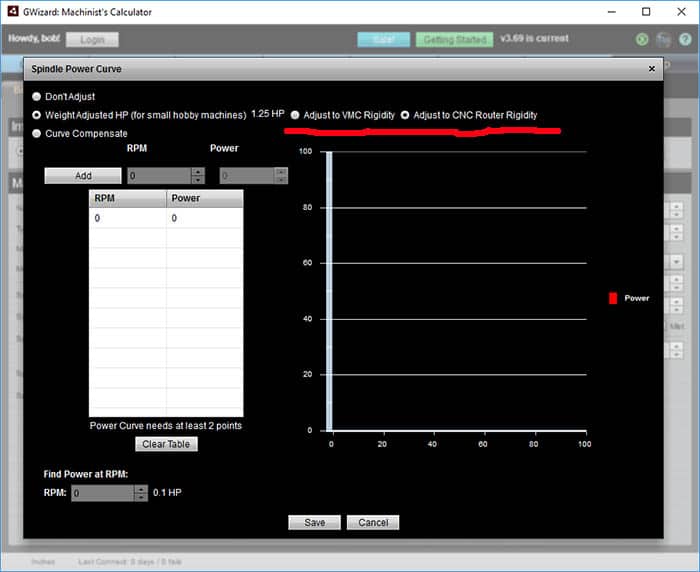The width and height of the screenshot is (700, 572).
Task: Increase the Power value stepper
Action: 281,171
